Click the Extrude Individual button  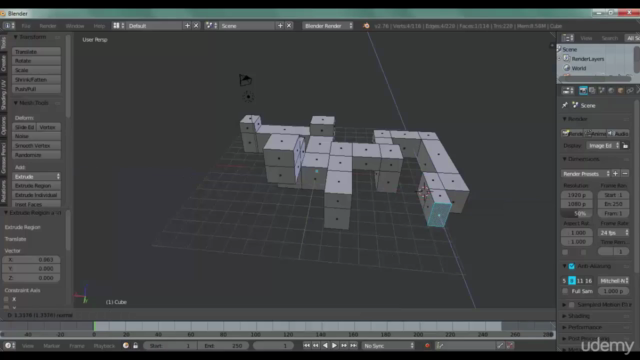(x=36, y=195)
